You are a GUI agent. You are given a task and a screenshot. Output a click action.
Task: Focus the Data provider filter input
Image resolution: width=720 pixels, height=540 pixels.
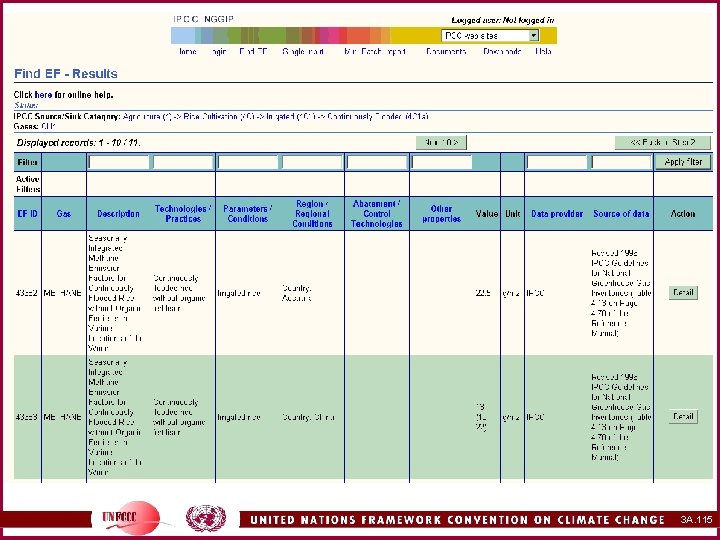(557, 162)
